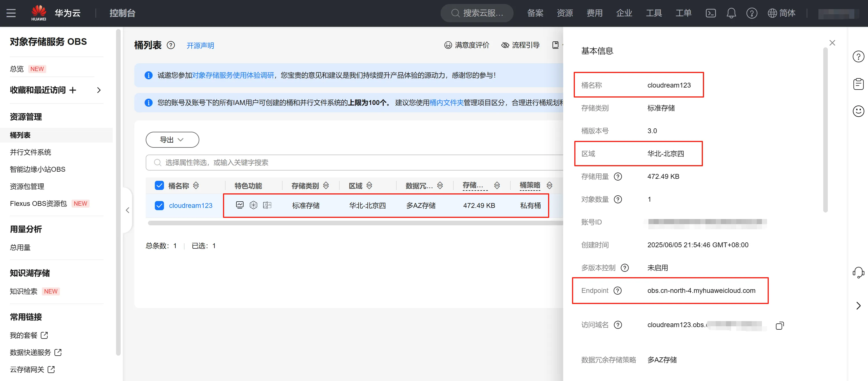868x381 pixels.
Task: Open the notifications bell
Action: pyautogui.click(x=731, y=13)
